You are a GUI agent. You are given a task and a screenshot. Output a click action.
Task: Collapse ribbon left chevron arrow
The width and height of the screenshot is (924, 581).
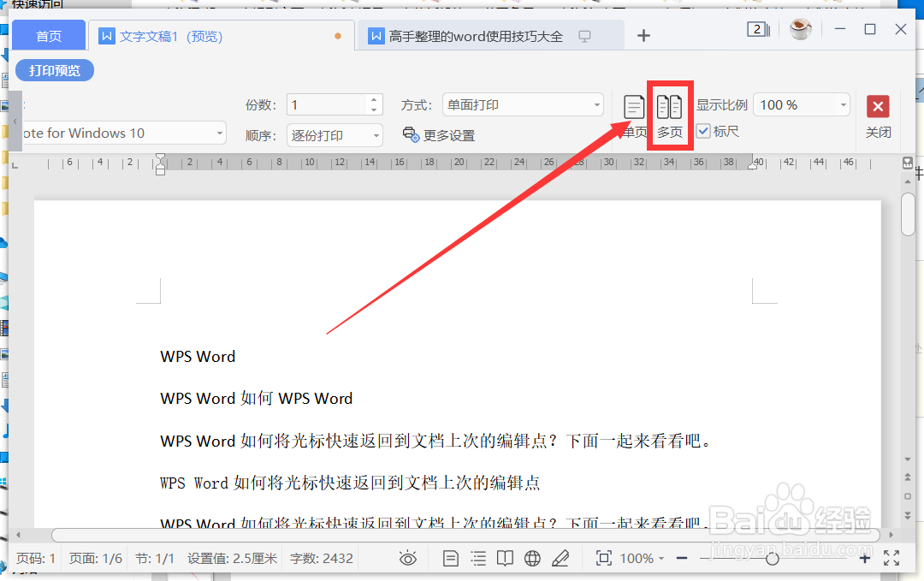point(15,122)
